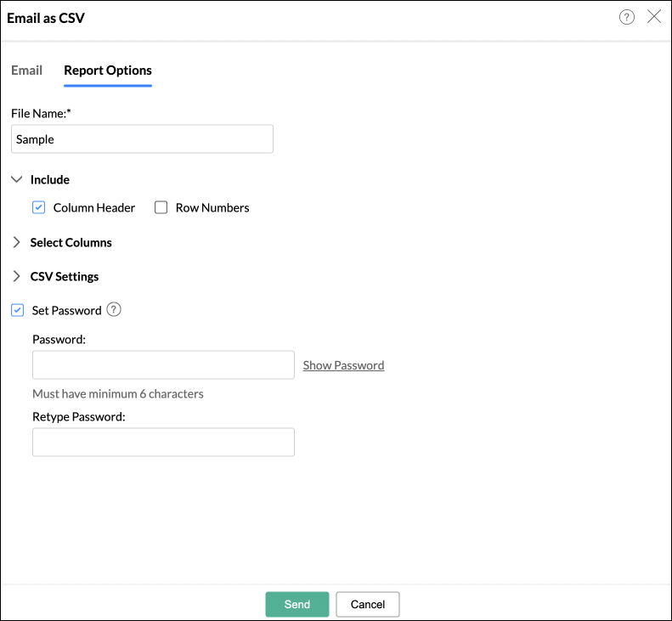Expand the CSV Settings section
672x621 pixels.
[17, 276]
